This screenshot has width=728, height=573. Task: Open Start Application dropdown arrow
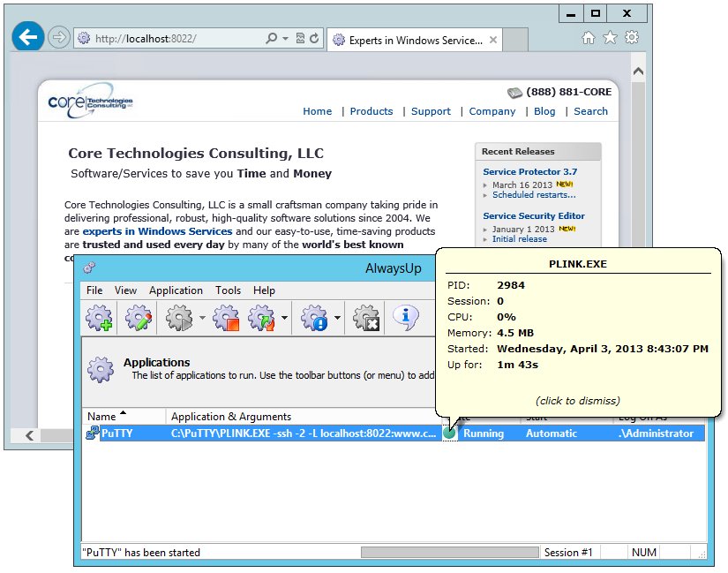pos(202,318)
